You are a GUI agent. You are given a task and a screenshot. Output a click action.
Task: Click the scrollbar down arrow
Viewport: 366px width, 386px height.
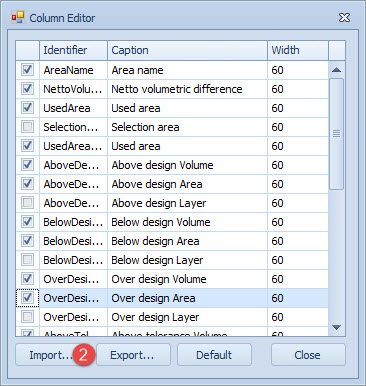point(337,327)
